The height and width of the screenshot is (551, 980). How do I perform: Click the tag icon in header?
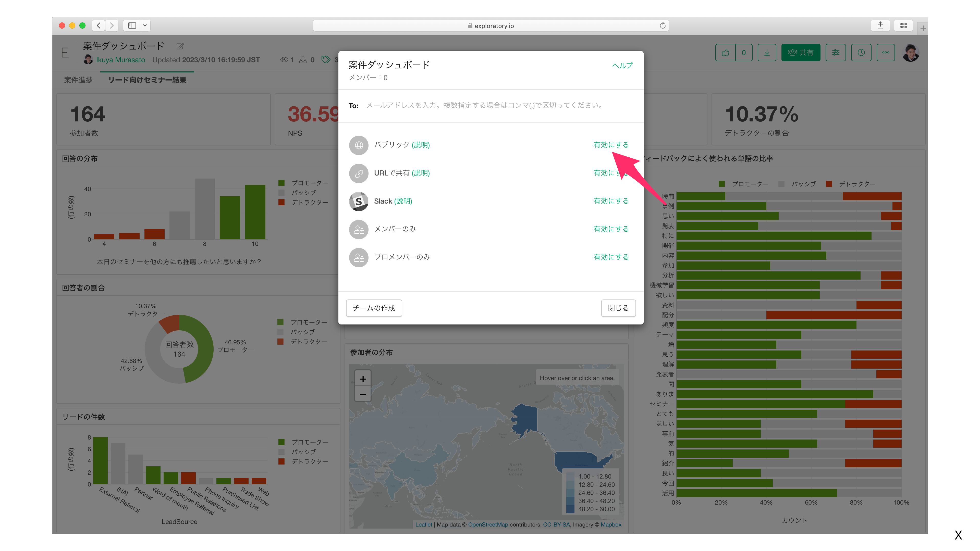[x=326, y=60]
